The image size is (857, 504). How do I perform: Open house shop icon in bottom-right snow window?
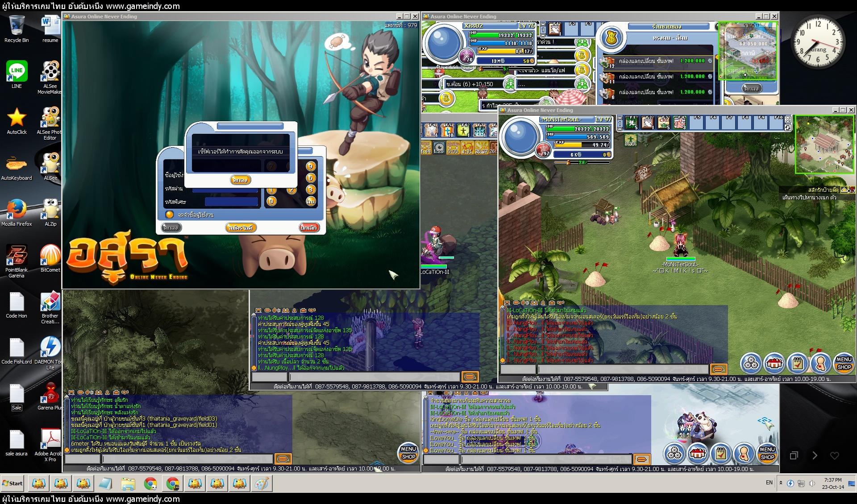(697, 454)
